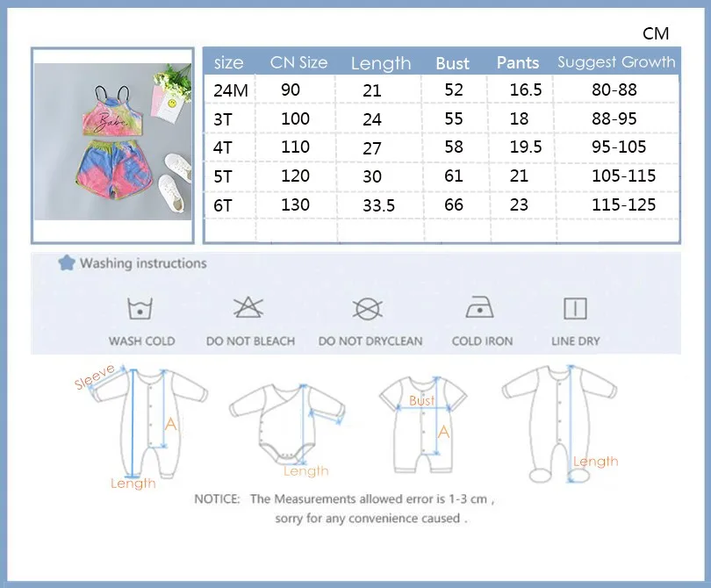
Task: Click the Cold Iron icon
Action: [480, 307]
